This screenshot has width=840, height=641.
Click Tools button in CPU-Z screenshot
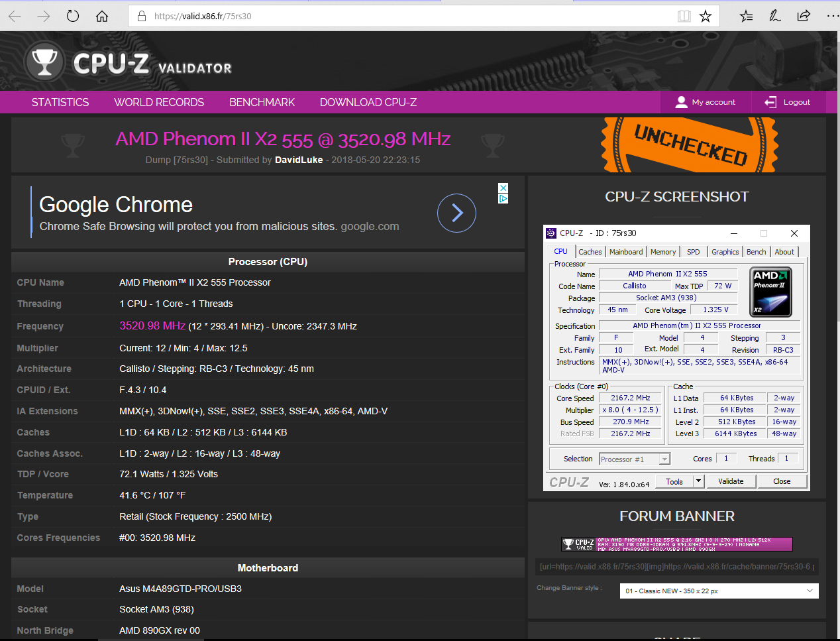[674, 481]
